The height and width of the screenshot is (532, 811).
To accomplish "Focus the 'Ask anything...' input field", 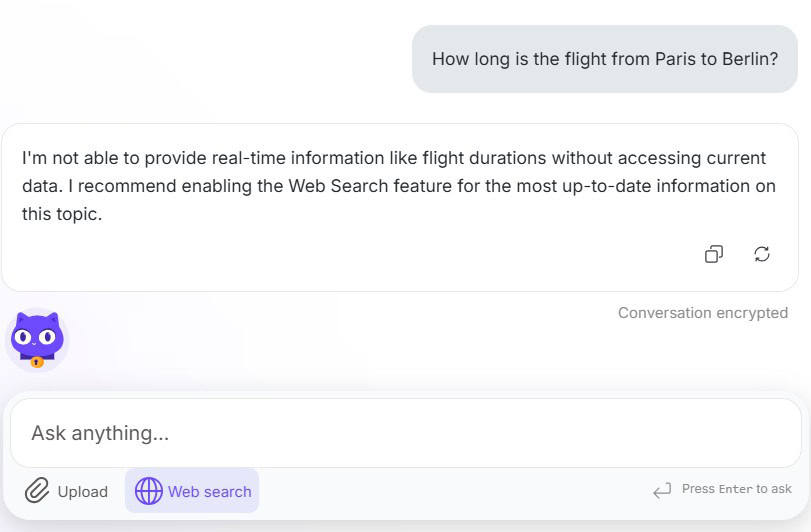I will [x=405, y=433].
